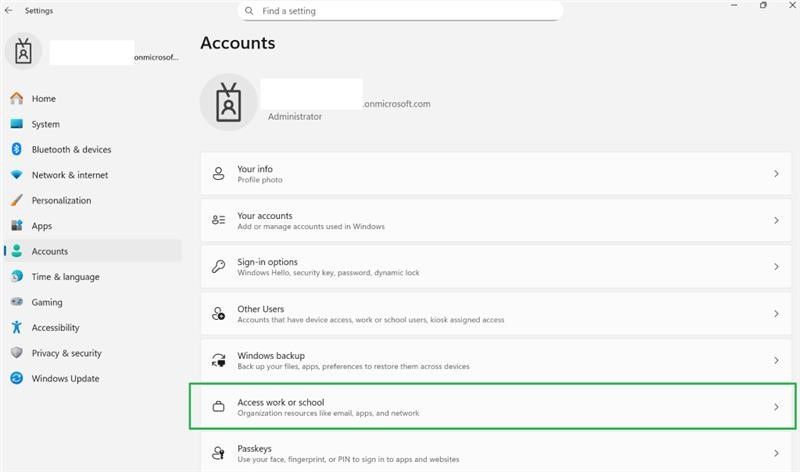Viewport: 800px width, 472px height.
Task: Select the Accounts label in the sidebar
Action: 49,251
